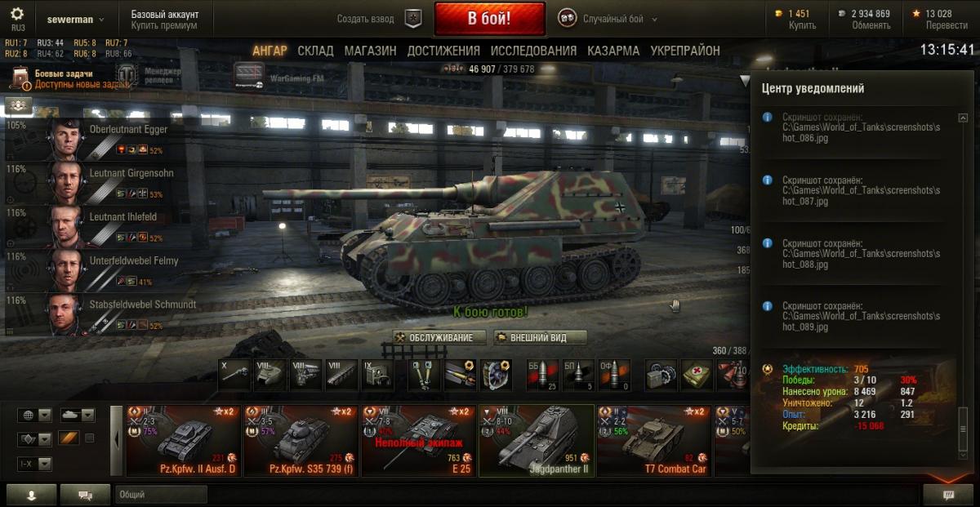Open the chat channels button
Image resolution: width=980 pixels, height=507 pixels.
click(x=85, y=494)
